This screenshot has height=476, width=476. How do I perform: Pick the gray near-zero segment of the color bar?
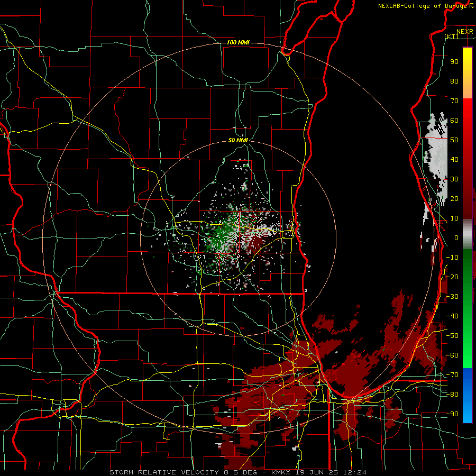pyautogui.click(x=467, y=234)
